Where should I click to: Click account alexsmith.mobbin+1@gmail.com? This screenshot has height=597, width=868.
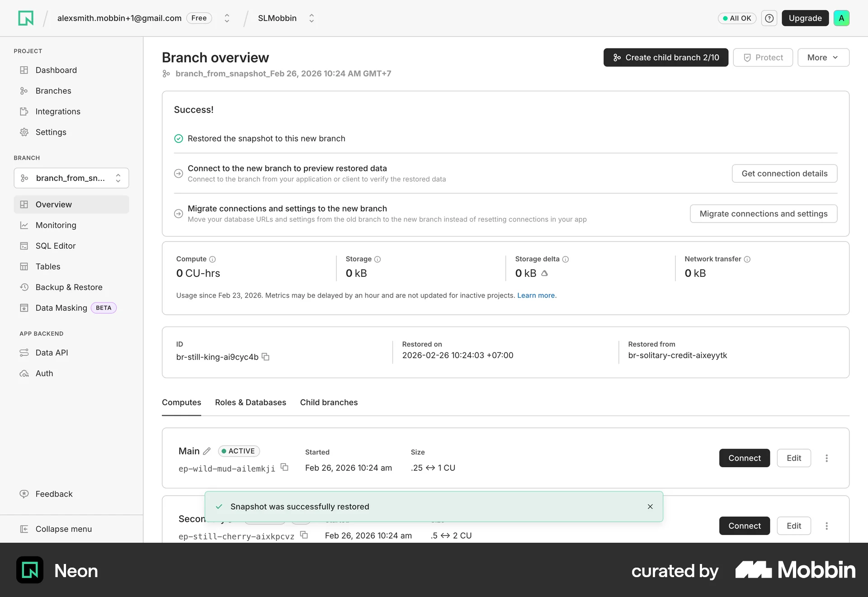click(x=119, y=18)
